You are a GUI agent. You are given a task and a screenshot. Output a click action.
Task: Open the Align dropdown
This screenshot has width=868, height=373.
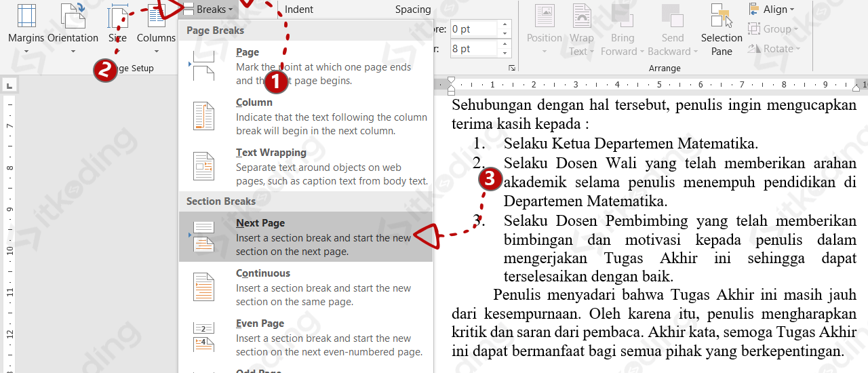[771, 9]
